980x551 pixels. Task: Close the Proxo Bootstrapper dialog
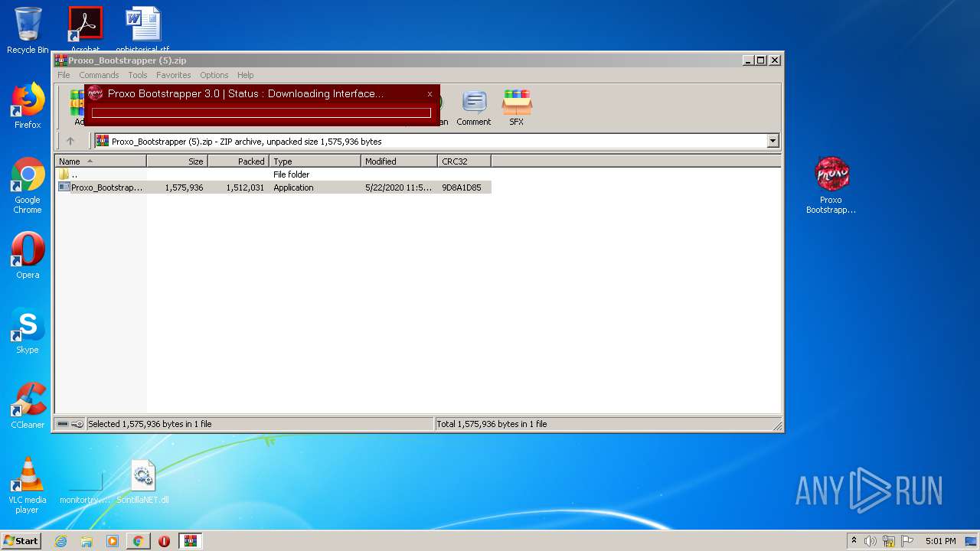click(430, 93)
